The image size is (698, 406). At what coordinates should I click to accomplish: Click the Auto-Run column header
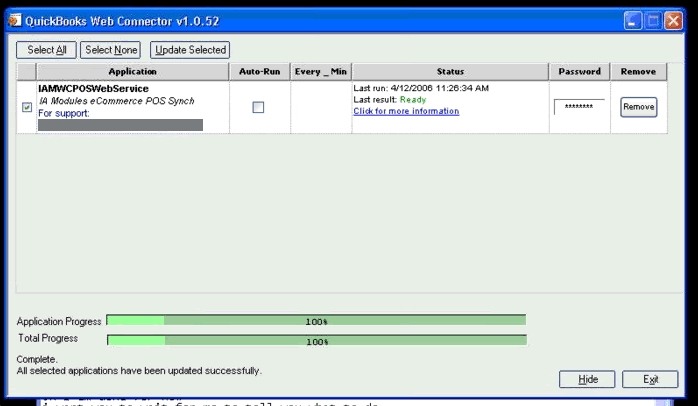pyautogui.click(x=260, y=72)
